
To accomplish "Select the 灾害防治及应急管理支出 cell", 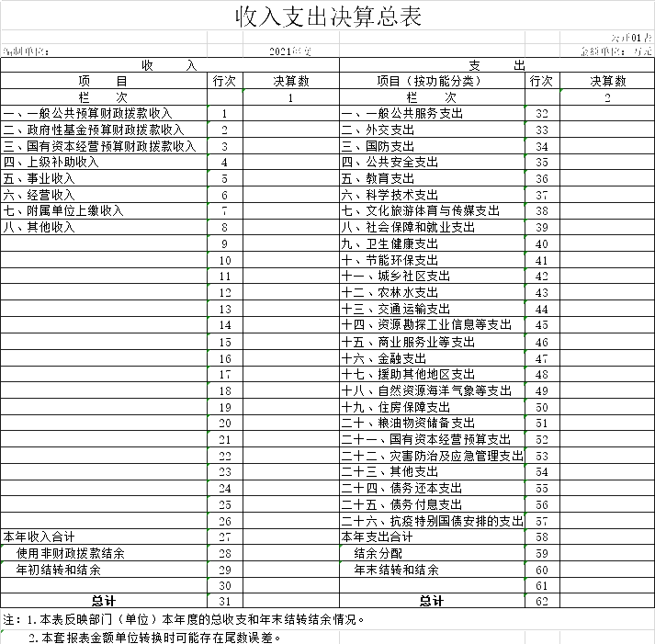I will (432, 456).
